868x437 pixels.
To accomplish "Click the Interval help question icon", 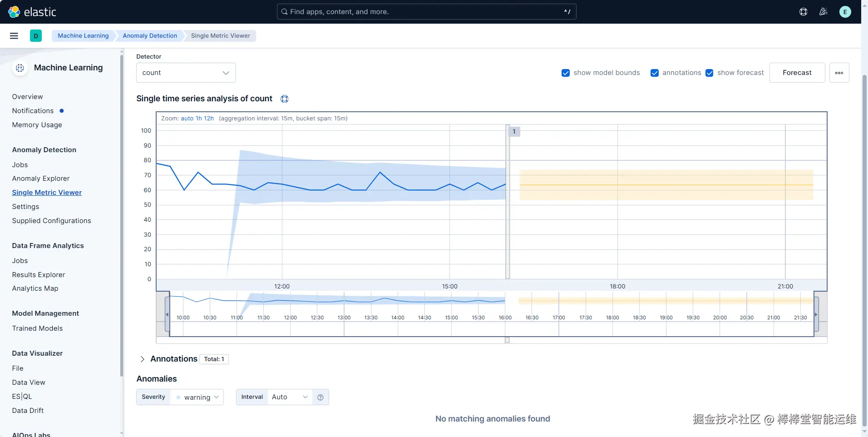I will [x=321, y=397].
